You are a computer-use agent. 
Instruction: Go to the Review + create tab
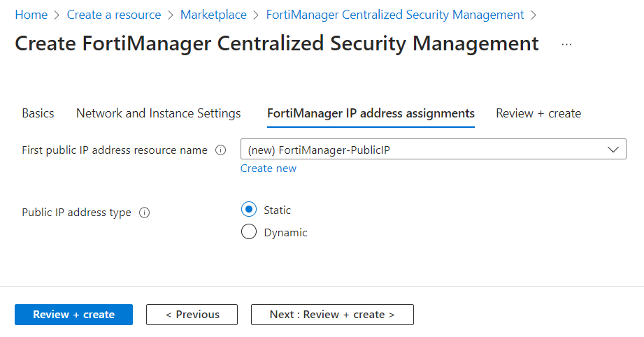pyautogui.click(x=538, y=113)
